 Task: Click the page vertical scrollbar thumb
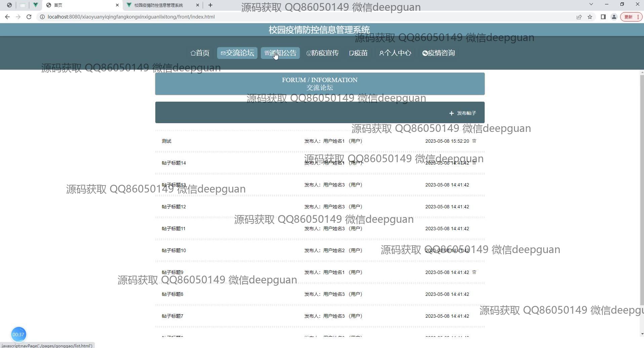[642, 190]
